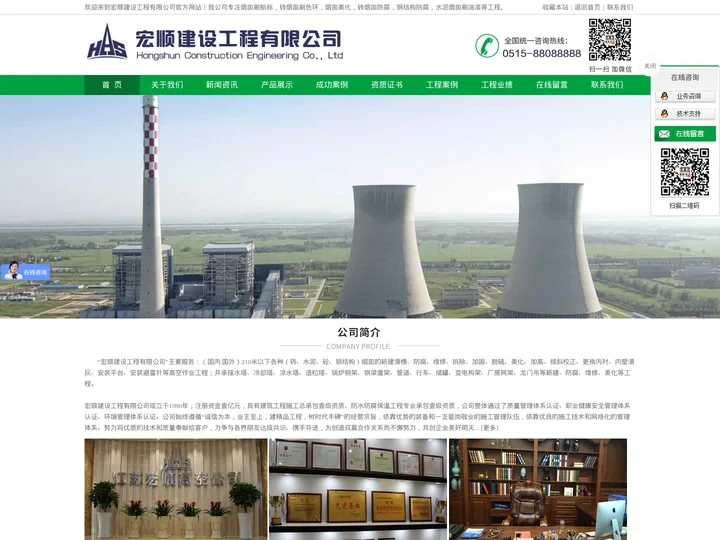This screenshot has width=720, height=540.
Task: Click 在线咨询 heading in side panel
Action: coord(685,78)
